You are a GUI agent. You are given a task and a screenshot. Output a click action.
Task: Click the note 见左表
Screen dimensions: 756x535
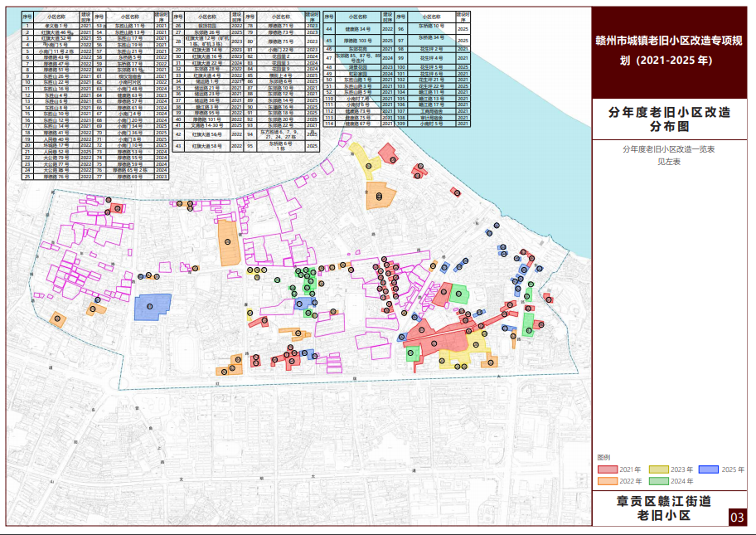point(669,162)
